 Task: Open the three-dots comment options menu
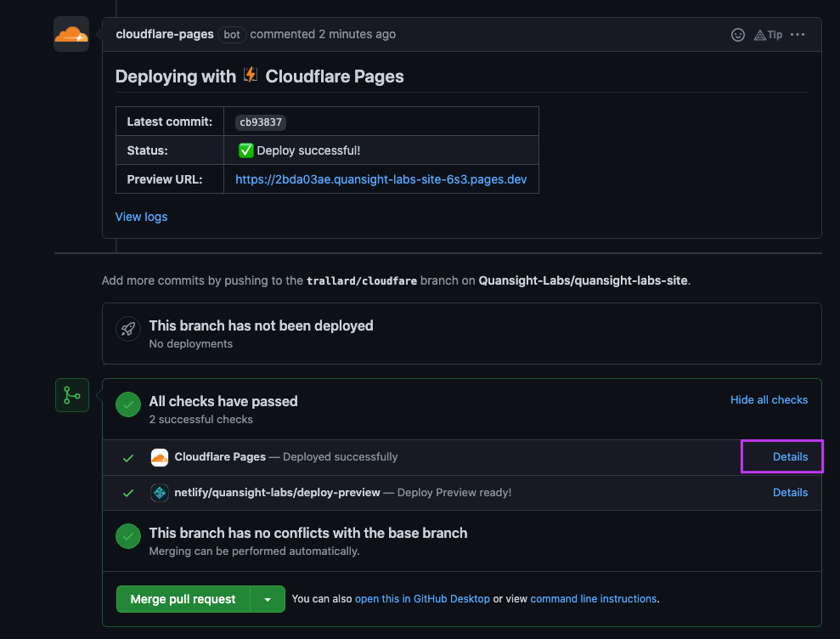point(797,35)
